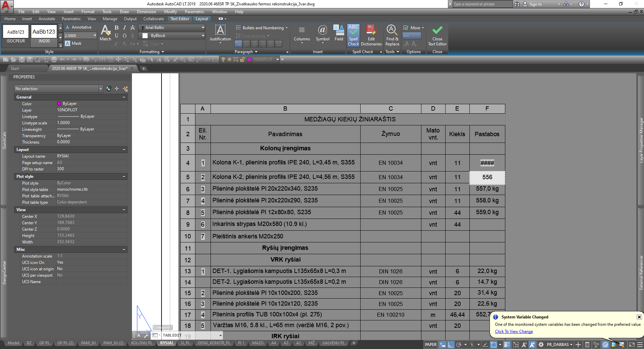644x349 pixels.
Task: Open the No selection dropdown
Action: point(100,89)
